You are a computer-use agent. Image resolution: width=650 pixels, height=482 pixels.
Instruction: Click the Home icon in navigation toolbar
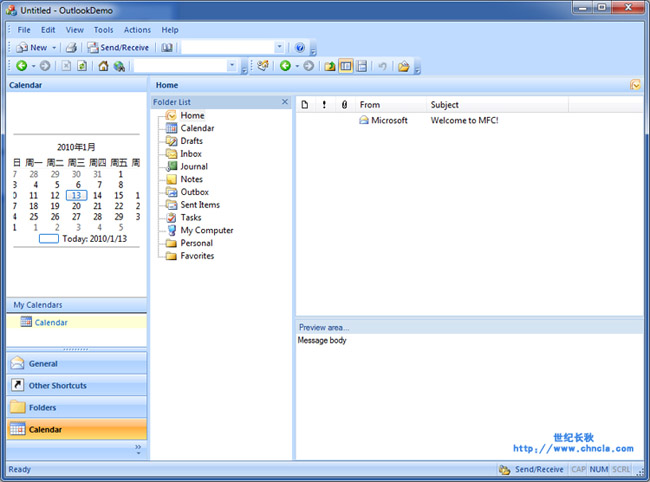[103, 66]
